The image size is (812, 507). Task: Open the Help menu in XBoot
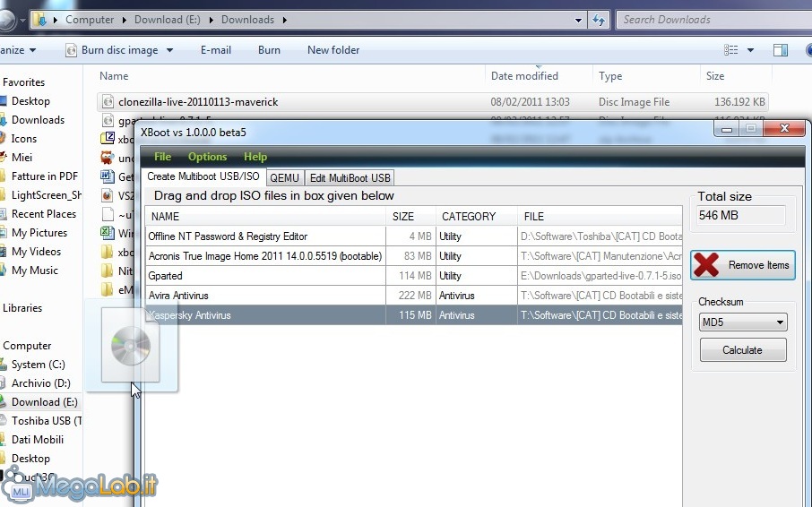[255, 157]
